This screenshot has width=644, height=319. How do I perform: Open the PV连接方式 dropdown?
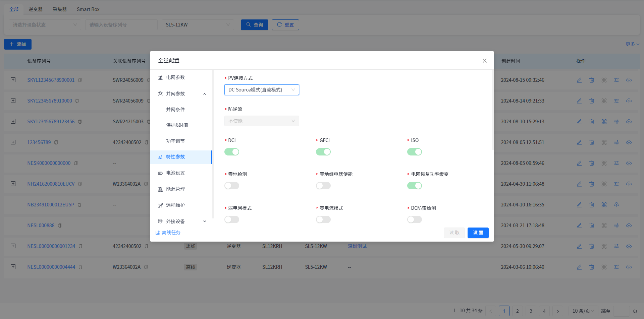click(x=262, y=90)
